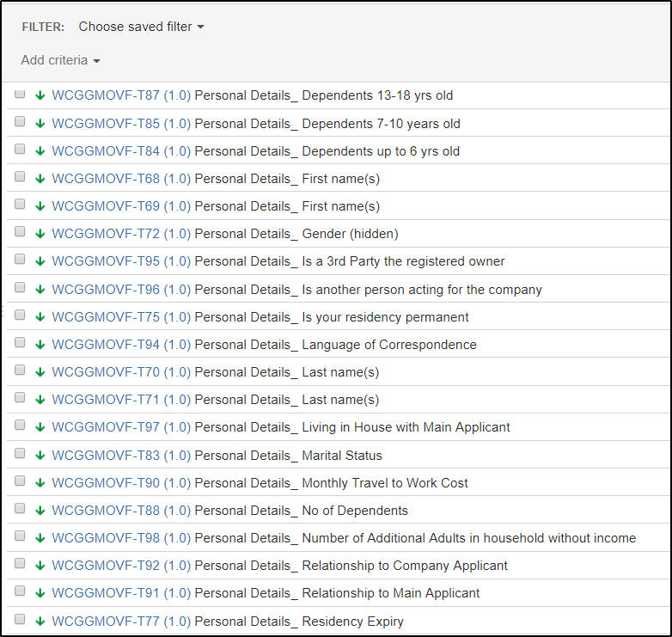This screenshot has width=672, height=637.
Task: Open test case WCGGMOVF-T96
Action: [121, 290]
